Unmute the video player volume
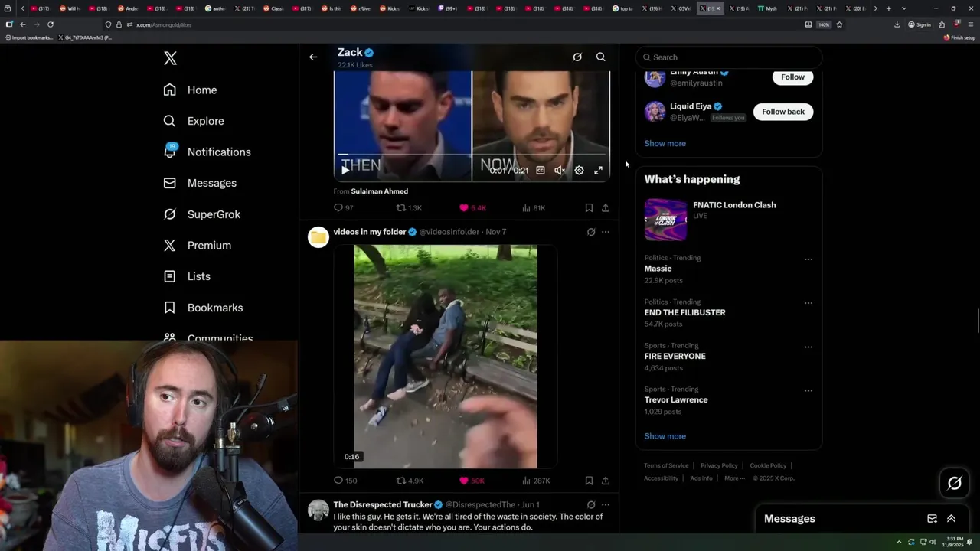980x551 pixels. [x=560, y=171]
